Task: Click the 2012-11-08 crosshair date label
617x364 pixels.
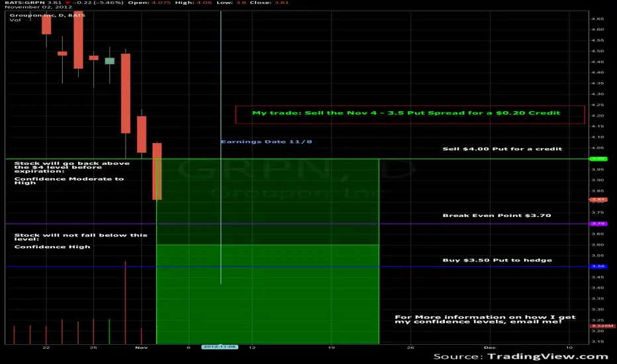Action: 220,347
